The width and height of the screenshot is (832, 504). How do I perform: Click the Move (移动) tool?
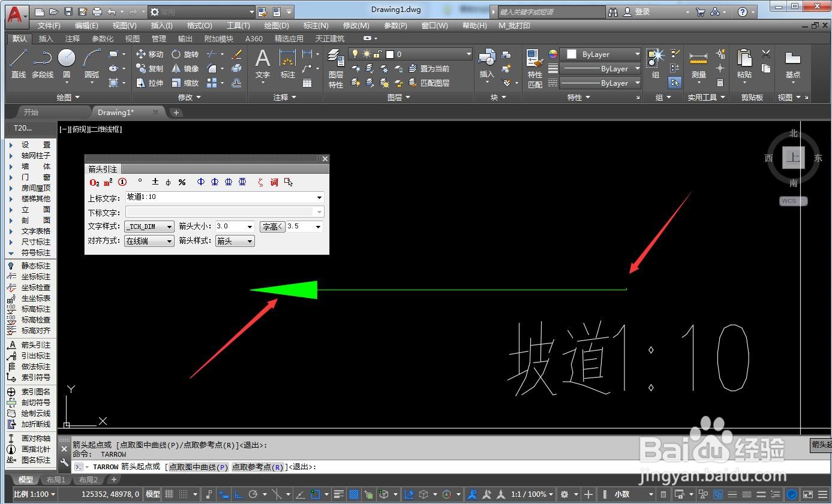point(150,54)
